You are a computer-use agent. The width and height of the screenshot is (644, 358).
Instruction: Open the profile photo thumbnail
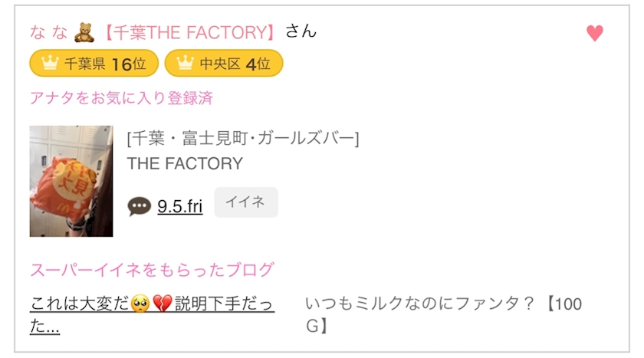[x=71, y=181]
